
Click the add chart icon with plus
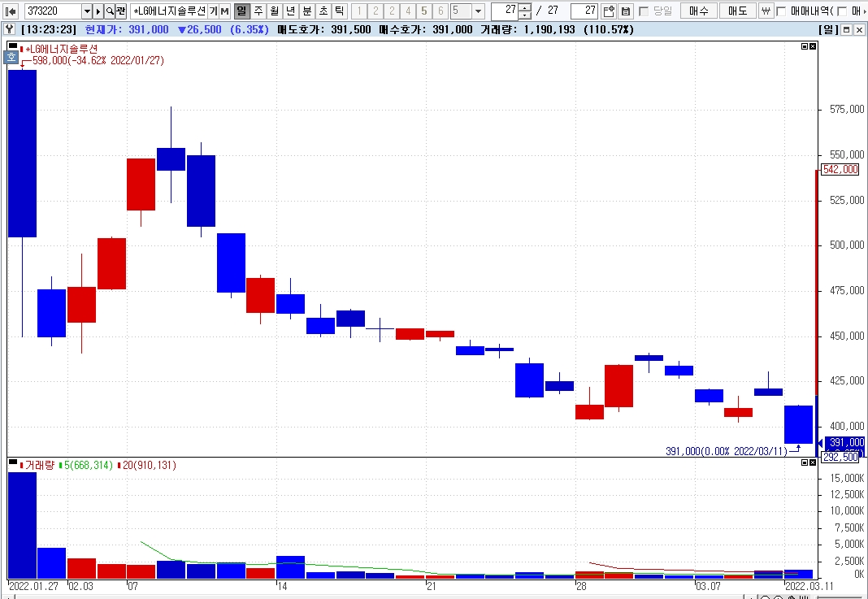pyautogui.click(x=609, y=11)
